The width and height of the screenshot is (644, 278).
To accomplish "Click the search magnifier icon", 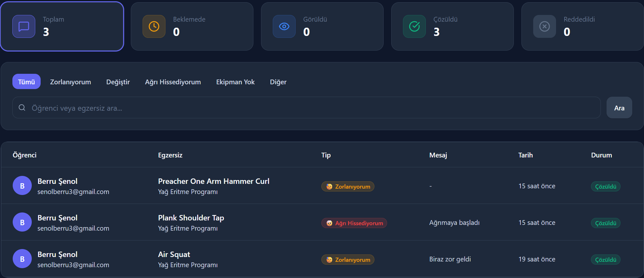I will (22, 108).
